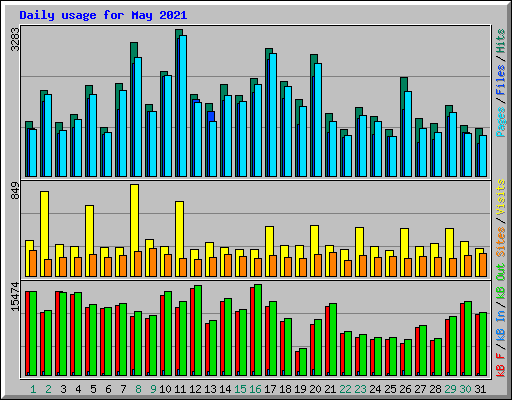Click day 14 on the x-axis
Screen dimensions: 512x400
tap(225, 389)
